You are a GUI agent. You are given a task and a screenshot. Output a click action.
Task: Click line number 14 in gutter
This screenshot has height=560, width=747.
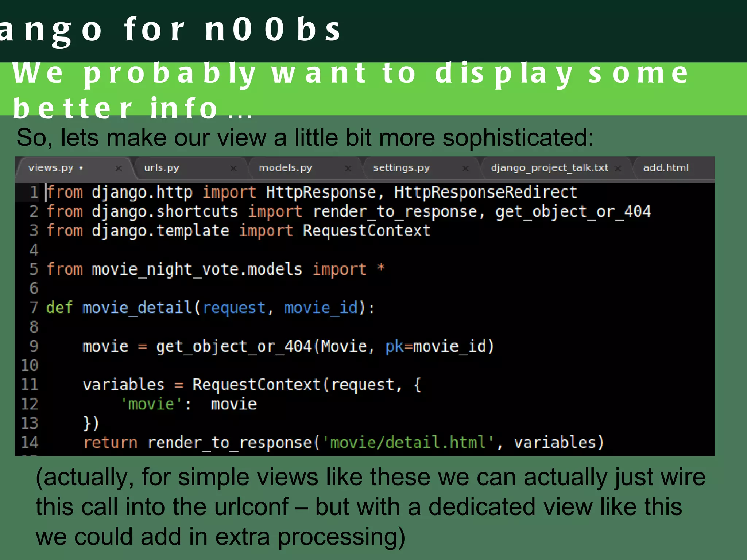tap(30, 442)
